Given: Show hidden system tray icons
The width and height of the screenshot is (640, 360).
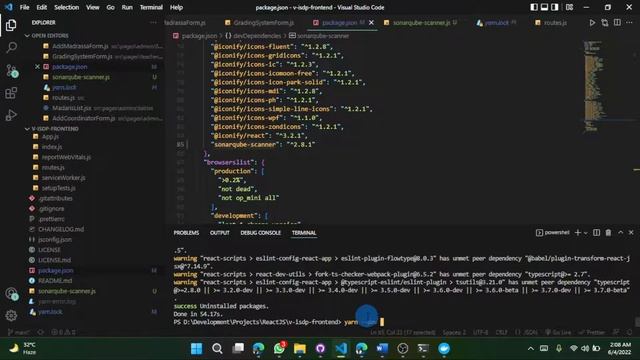Looking at the screenshot, I should pyautogui.click(x=530, y=349).
